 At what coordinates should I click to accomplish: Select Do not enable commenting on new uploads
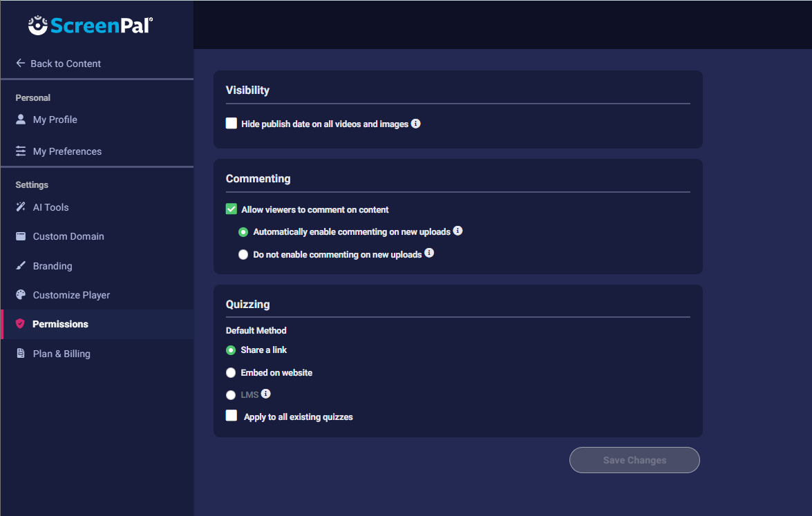(x=243, y=254)
